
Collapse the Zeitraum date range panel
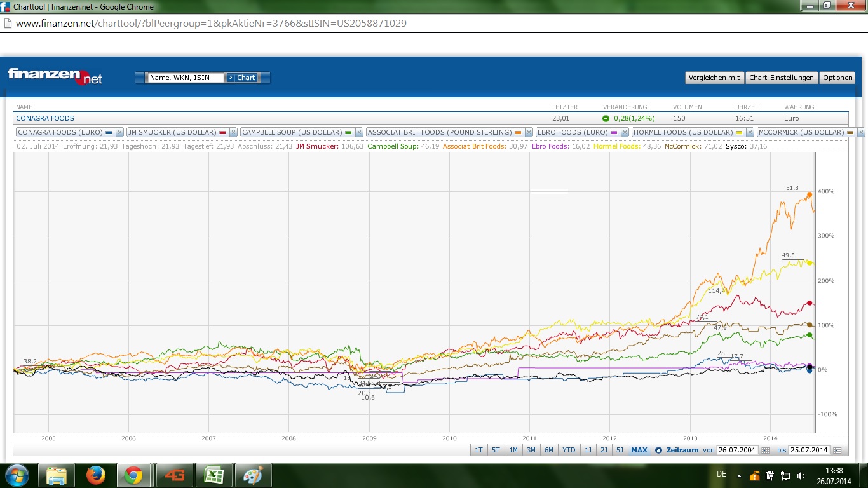point(658,450)
